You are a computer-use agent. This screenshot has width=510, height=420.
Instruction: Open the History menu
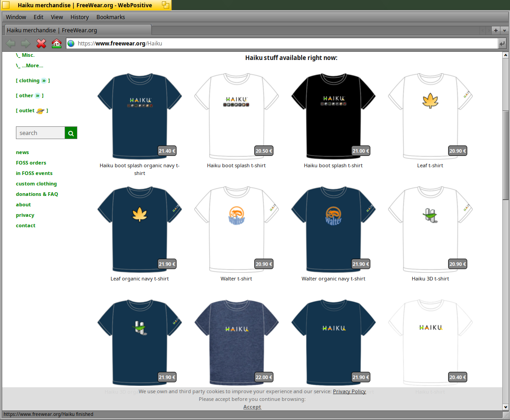pyautogui.click(x=80, y=17)
